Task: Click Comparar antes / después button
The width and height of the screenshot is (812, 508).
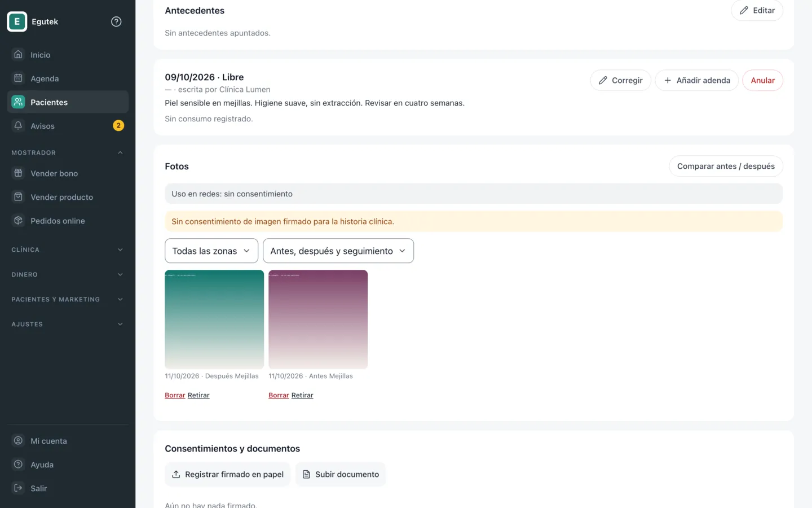Action: coord(726,166)
